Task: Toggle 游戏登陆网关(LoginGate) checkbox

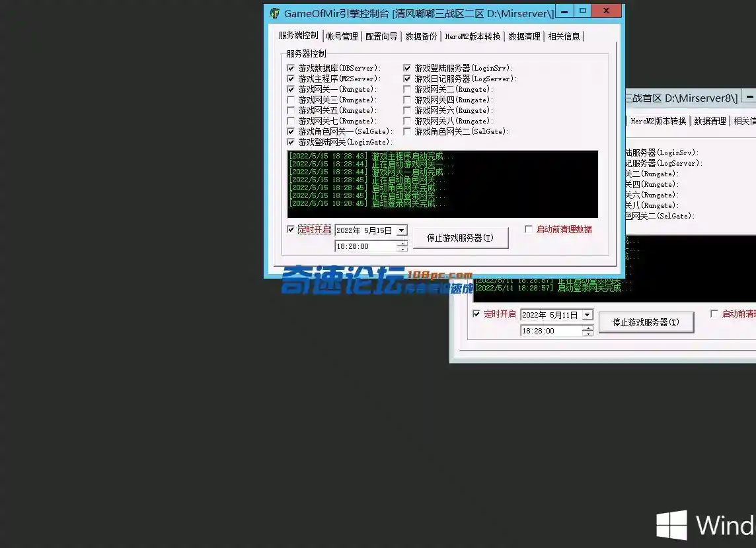Action: tap(291, 142)
